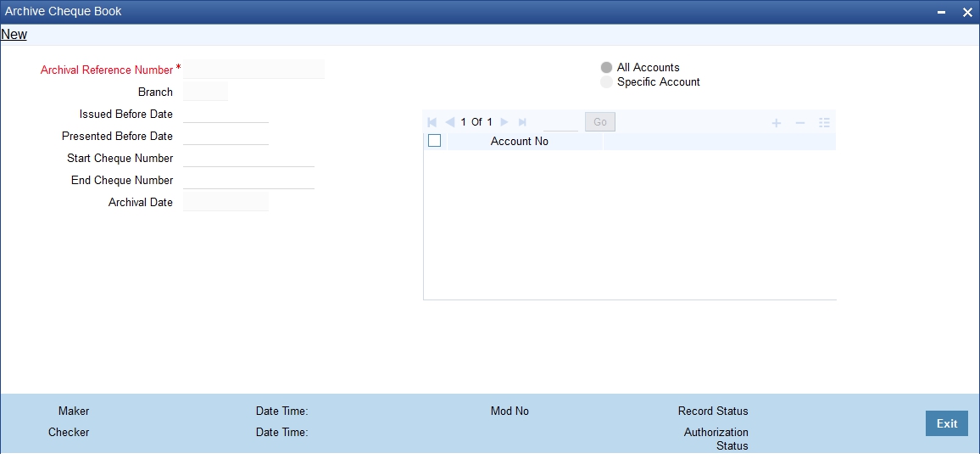The width and height of the screenshot is (980, 459).
Task: Go to last page of account grid
Action: (x=522, y=122)
